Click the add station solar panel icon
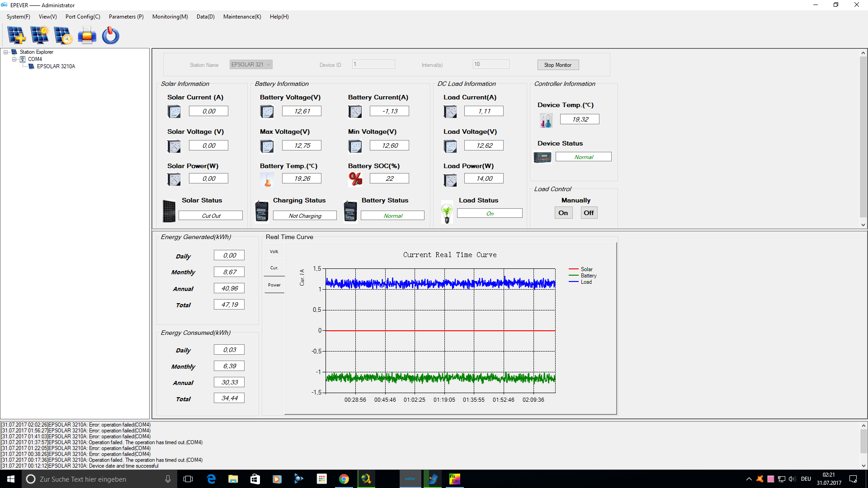Screen dimensions: 868x488 17,35
